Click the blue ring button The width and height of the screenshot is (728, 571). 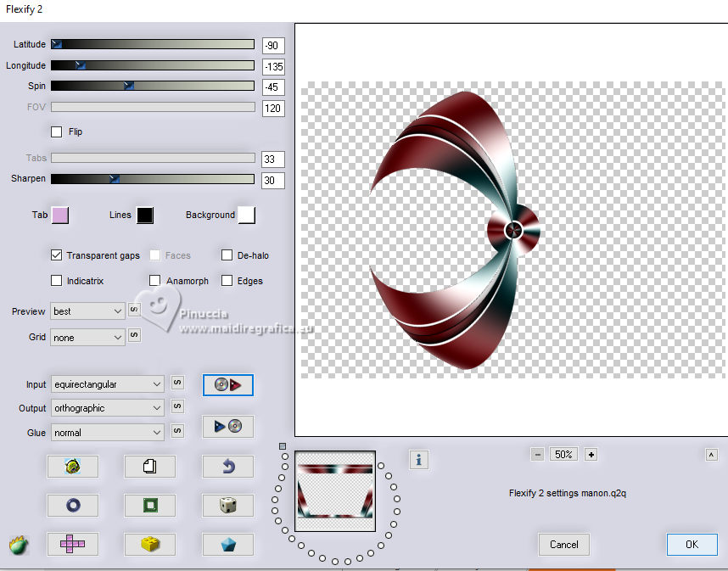(x=72, y=505)
